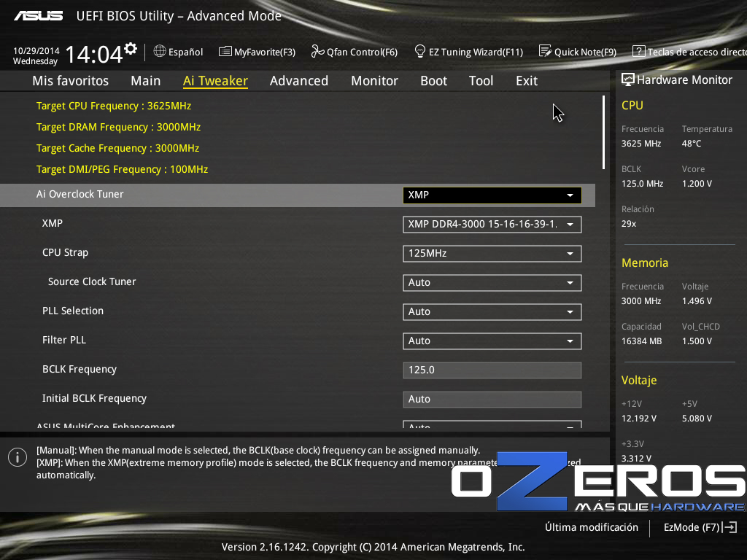The height and width of the screenshot is (560, 747).
Task: Click the EzMode exit arrow icon
Action: (x=729, y=527)
